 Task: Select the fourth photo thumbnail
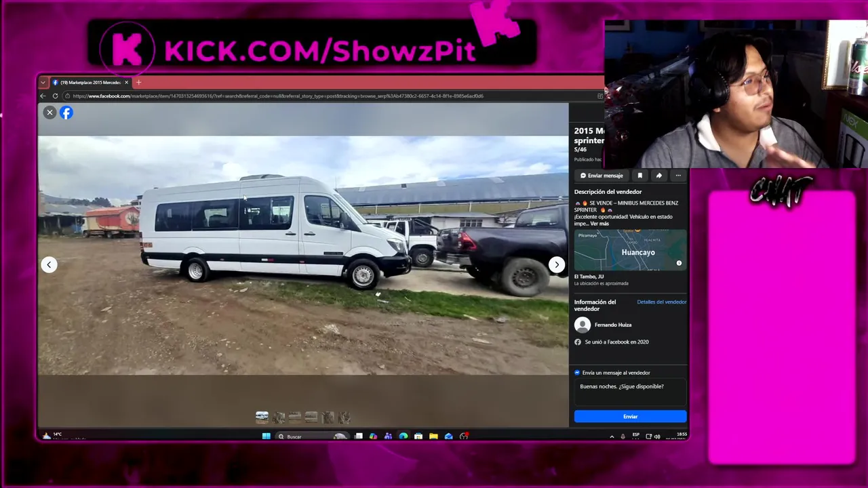tap(311, 417)
